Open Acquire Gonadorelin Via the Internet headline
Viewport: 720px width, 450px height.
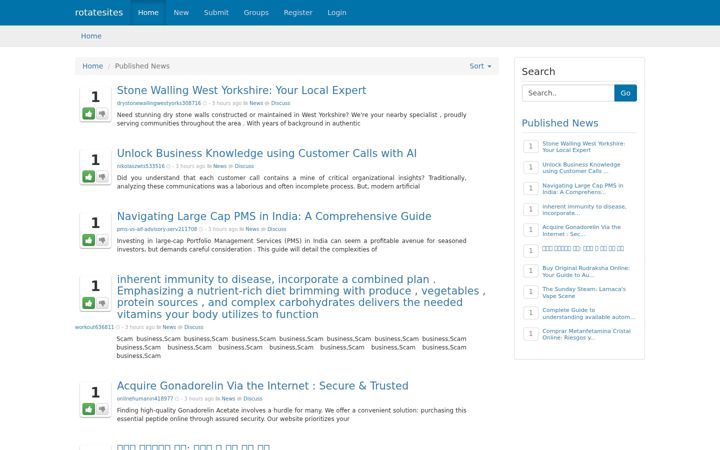click(x=262, y=386)
